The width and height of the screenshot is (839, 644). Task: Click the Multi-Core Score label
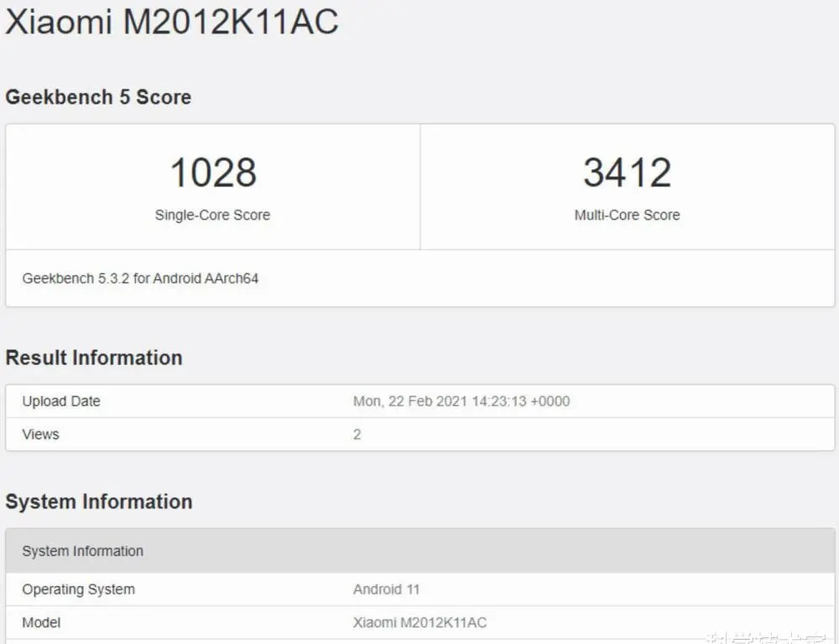click(x=627, y=215)
